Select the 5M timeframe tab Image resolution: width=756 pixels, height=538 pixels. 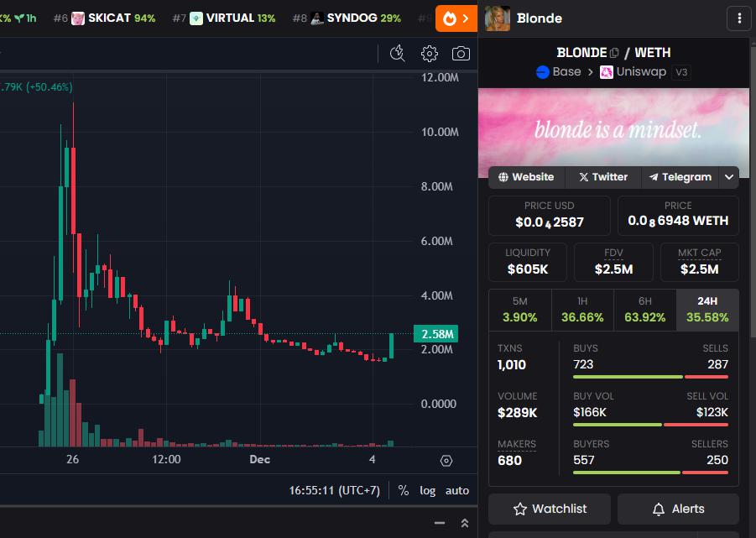point(519,310)
